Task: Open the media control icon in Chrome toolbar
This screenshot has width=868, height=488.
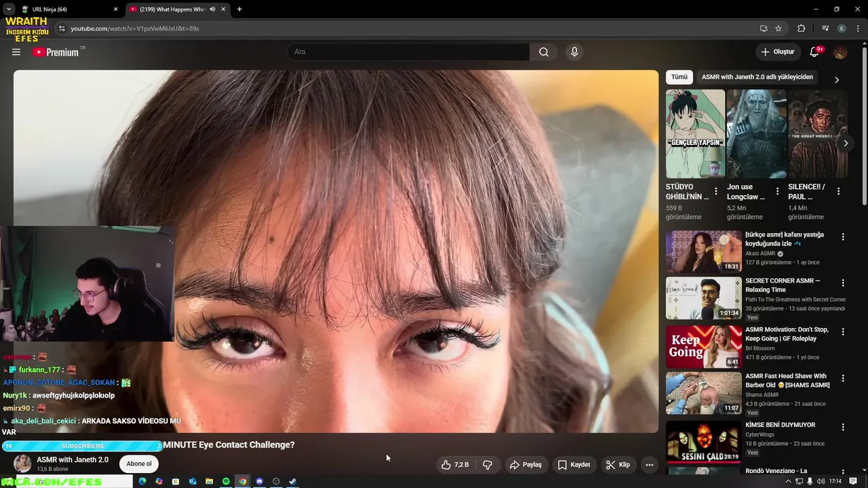Action: [x=825, y=28]
